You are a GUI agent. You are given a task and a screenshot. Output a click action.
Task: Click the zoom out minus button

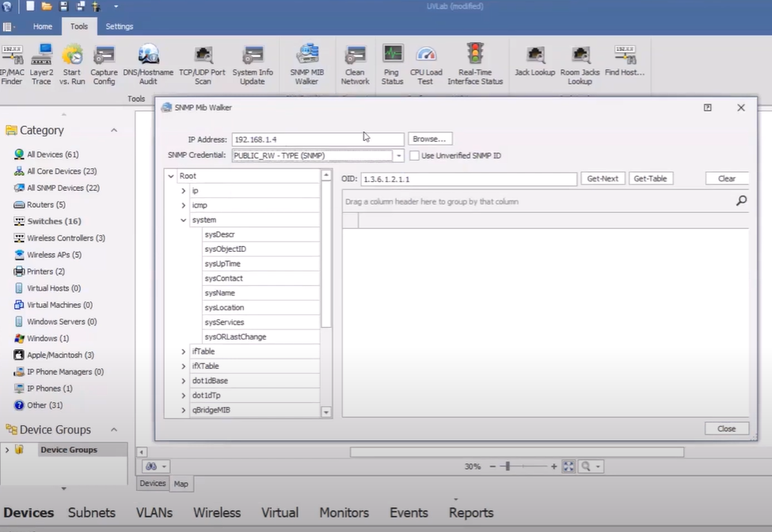coord(492,466)
